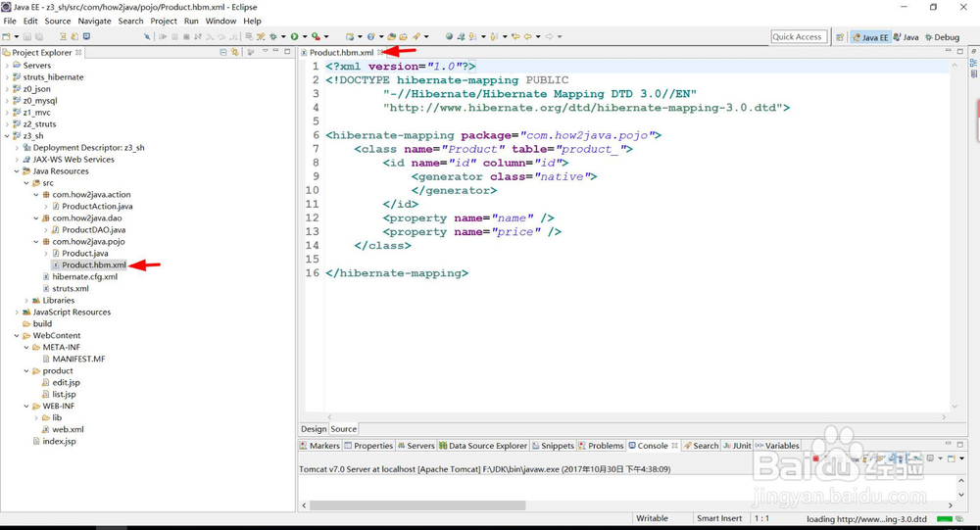Image resolution: width=980 pixels, height=530 pixels.
Task: Expand the Servers project node
Action: coord(7,65)
